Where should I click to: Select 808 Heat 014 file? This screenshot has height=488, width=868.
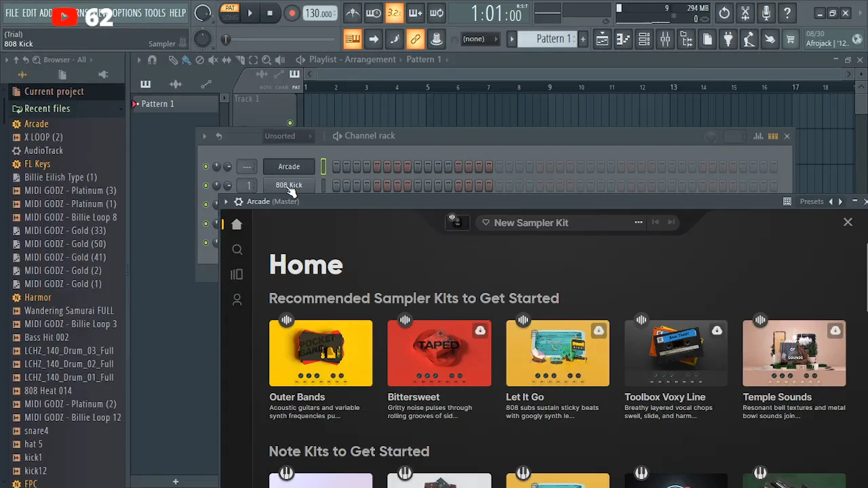[47, 390]
